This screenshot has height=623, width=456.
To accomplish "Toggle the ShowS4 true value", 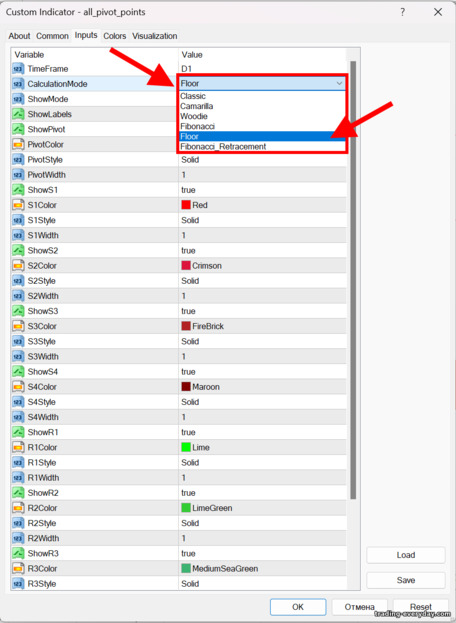I will point(188,371).
